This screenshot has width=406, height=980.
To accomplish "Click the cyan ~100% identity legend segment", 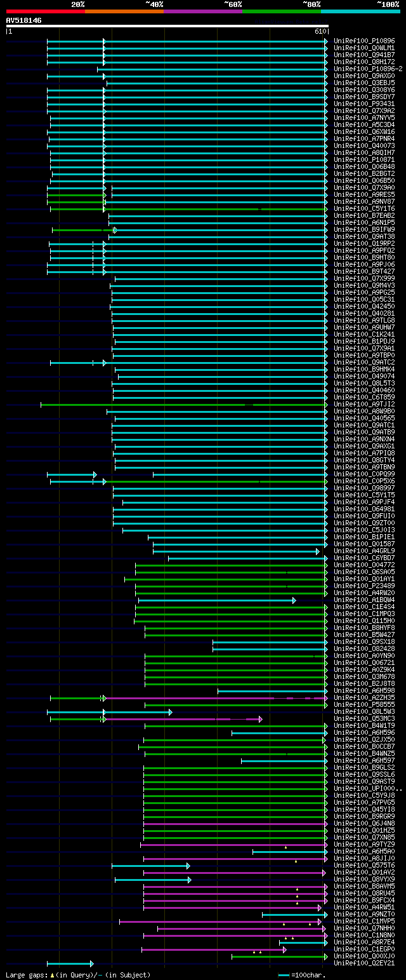I will [x=360, y=11].
